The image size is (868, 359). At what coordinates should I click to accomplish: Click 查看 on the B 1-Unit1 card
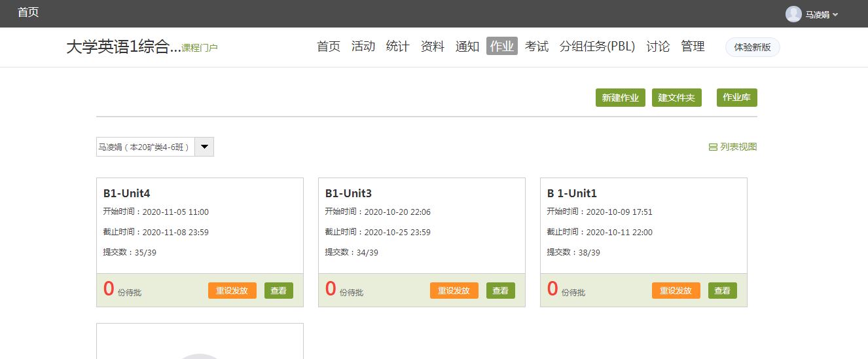pyautogui.click(x=723, y=290)
